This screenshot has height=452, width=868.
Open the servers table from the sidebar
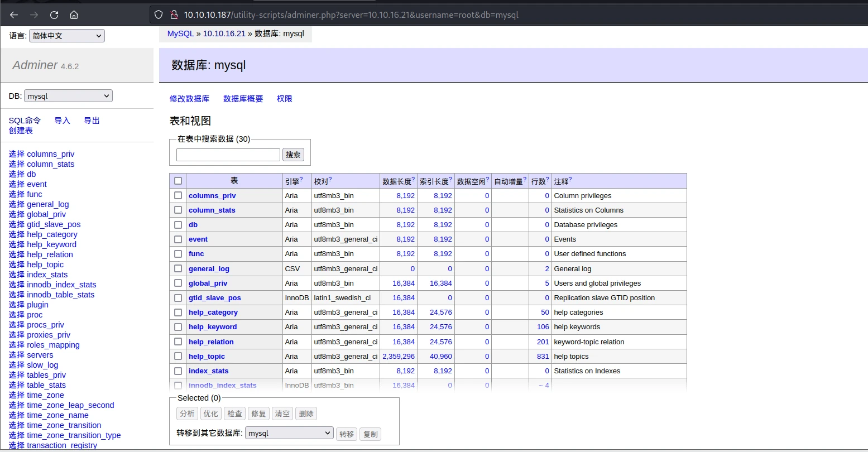click(x=40, y=355)
